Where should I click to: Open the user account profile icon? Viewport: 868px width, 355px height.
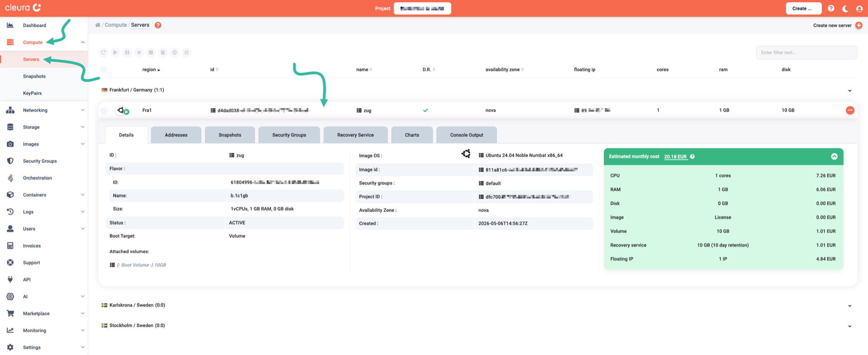tap(859, 9)
